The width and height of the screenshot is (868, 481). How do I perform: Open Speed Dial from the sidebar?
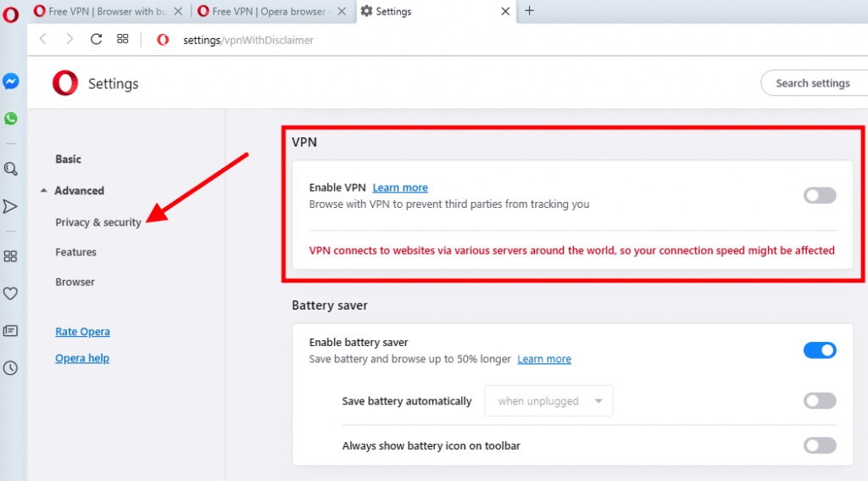pyautogui.click(x=10, y=256)
